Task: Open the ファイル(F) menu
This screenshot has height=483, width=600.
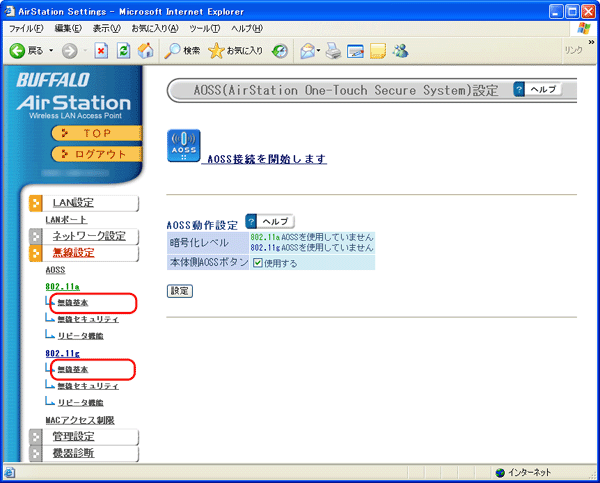Action: point(27,28)
